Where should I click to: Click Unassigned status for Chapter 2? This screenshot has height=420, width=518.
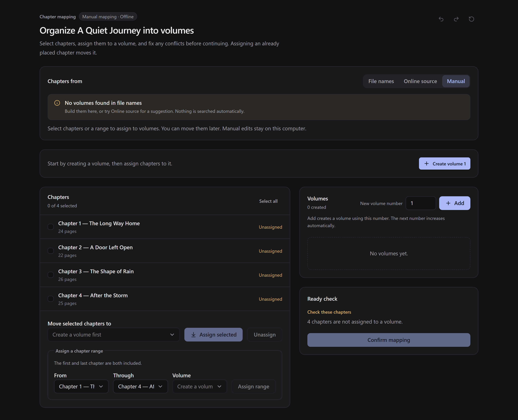[x=270, y=251]
